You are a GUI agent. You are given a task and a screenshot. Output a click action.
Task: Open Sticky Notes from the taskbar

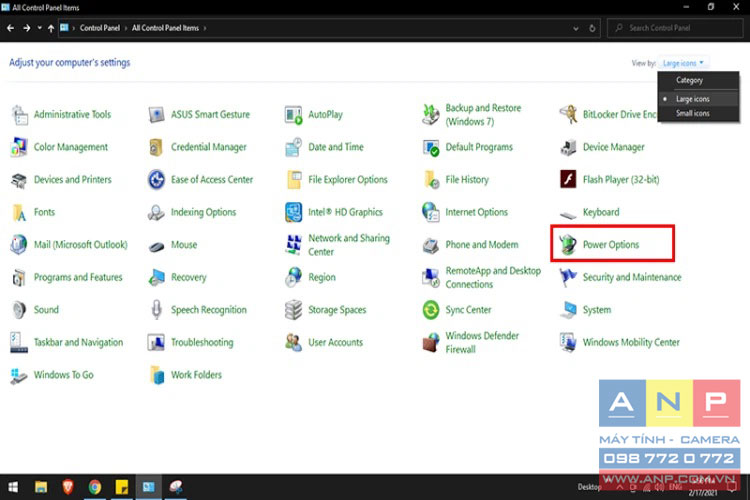click(121, 487)
